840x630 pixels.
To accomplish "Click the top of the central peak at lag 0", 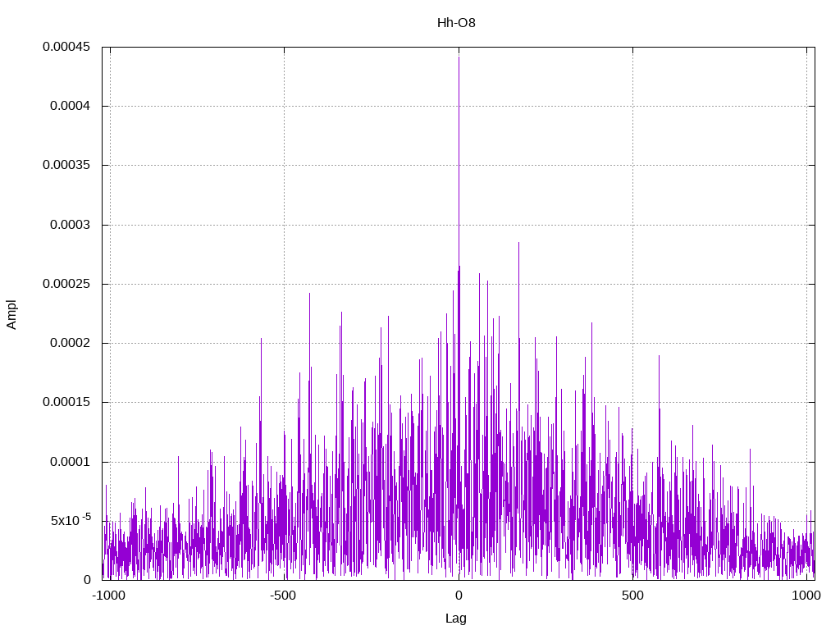I will click(459, 57).
